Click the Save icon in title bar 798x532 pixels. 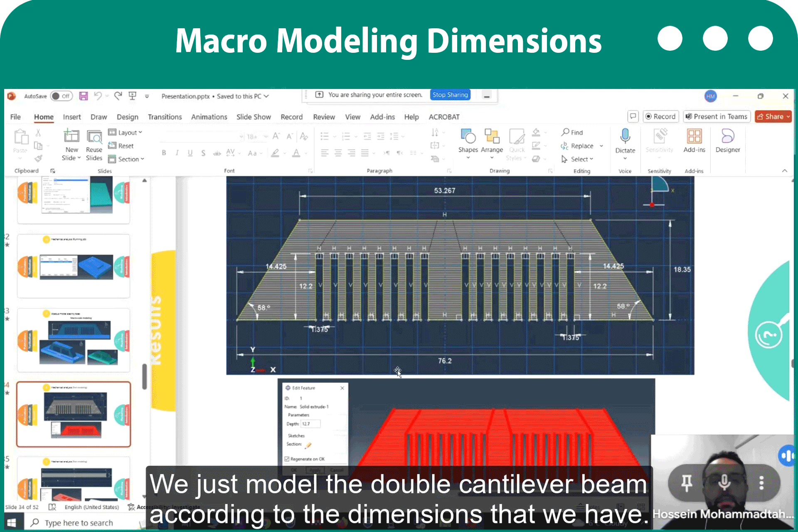click(x=84, y=96)
